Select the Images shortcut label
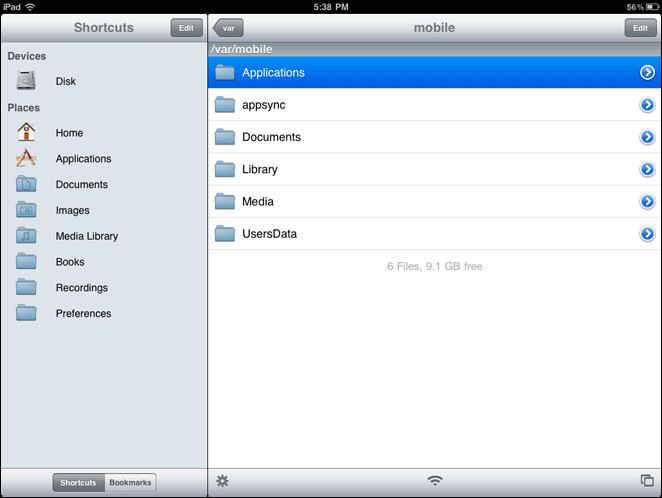 (x=73, y=210)
